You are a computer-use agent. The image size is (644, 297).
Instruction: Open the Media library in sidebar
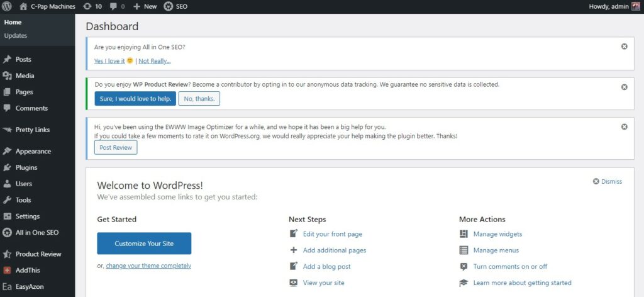25,76
